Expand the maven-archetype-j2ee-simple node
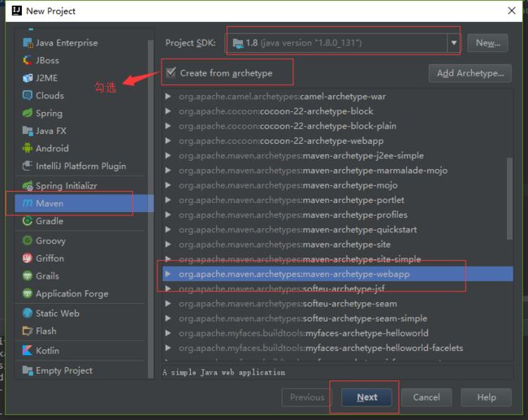The width and height of the screenshot is (528, 420). 168,156
